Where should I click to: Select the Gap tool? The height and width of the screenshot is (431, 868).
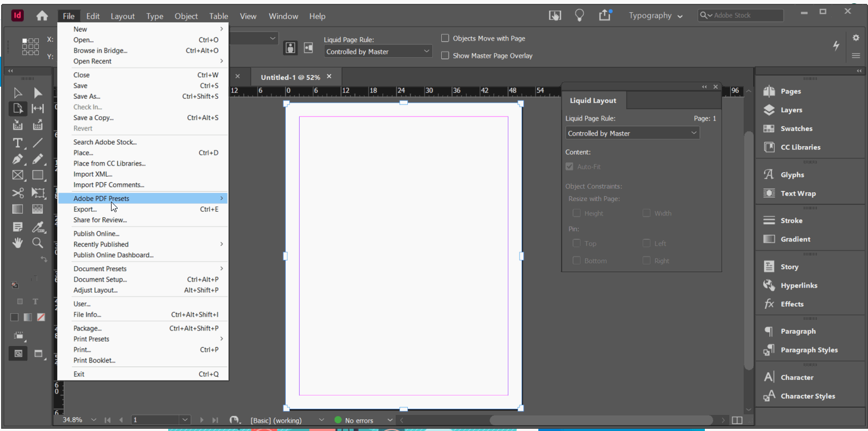click(38, 108)
